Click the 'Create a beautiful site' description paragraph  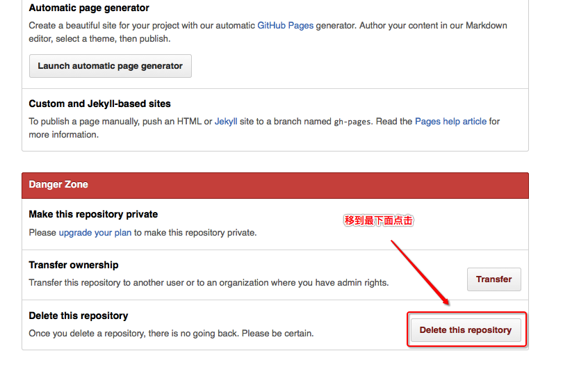268,32
